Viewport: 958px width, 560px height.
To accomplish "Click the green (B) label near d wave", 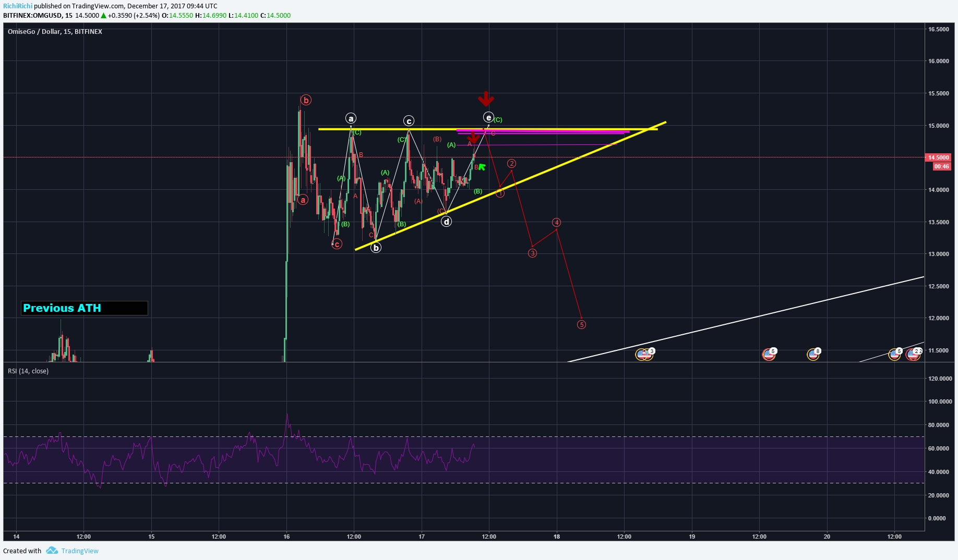I will 478,191.
